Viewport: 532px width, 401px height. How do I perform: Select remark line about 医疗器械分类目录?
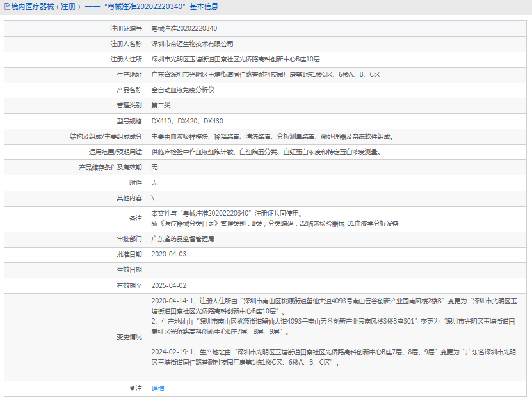[x=275, y=224]
